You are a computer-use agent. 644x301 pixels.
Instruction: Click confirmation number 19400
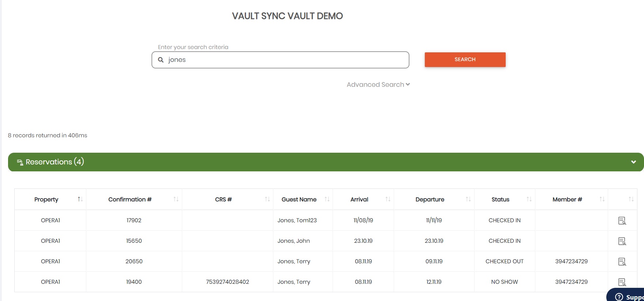point(134,282)
